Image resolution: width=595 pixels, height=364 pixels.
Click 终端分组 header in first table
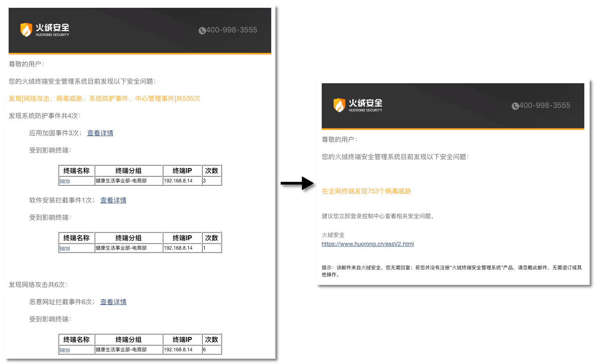[x=128, y=171]
